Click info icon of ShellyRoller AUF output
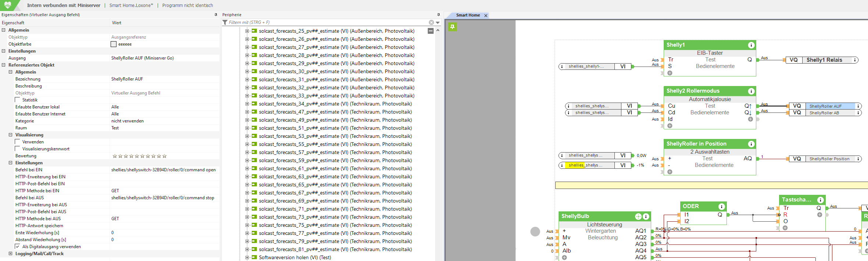Image resolution: width=868 pixels, height=261 pixels. point(858,106)
